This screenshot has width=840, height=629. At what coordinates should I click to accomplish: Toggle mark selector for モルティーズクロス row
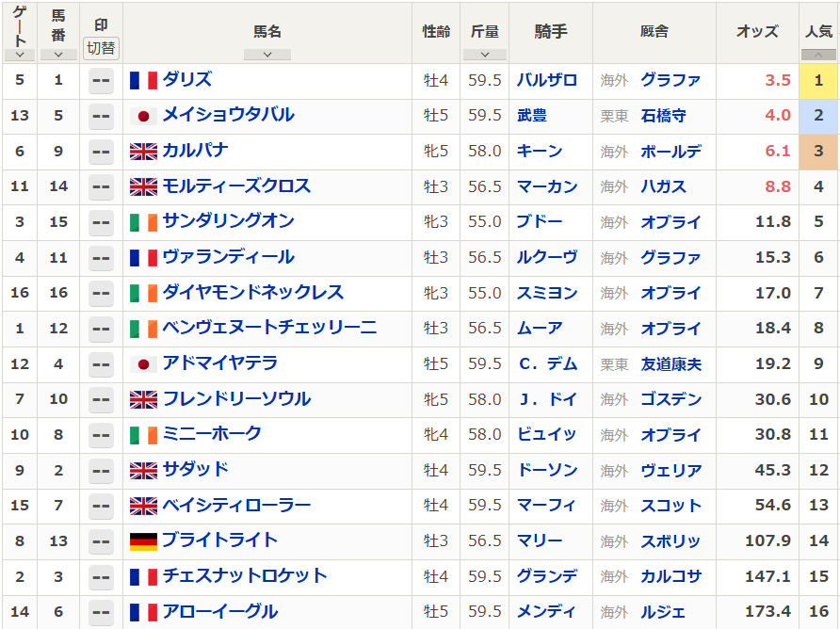(x=101, y=187)
